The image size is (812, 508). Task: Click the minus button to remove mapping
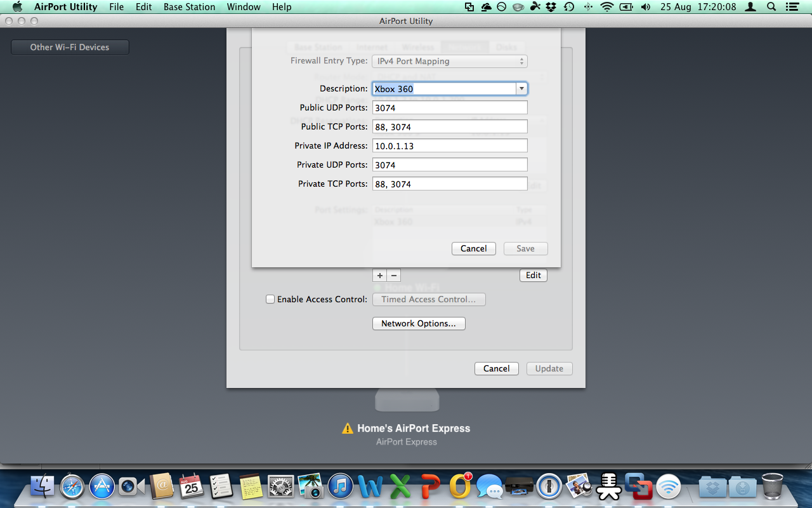coord(394,276)
